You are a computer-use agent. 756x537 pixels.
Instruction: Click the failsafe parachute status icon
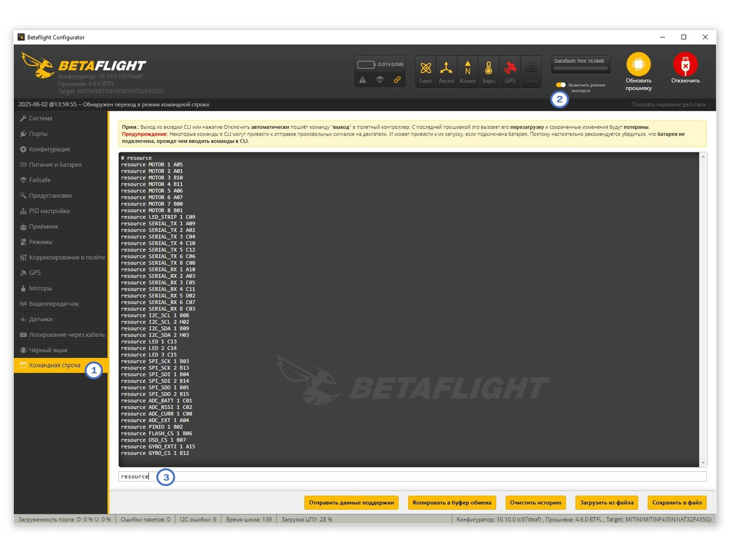point(380,80)
